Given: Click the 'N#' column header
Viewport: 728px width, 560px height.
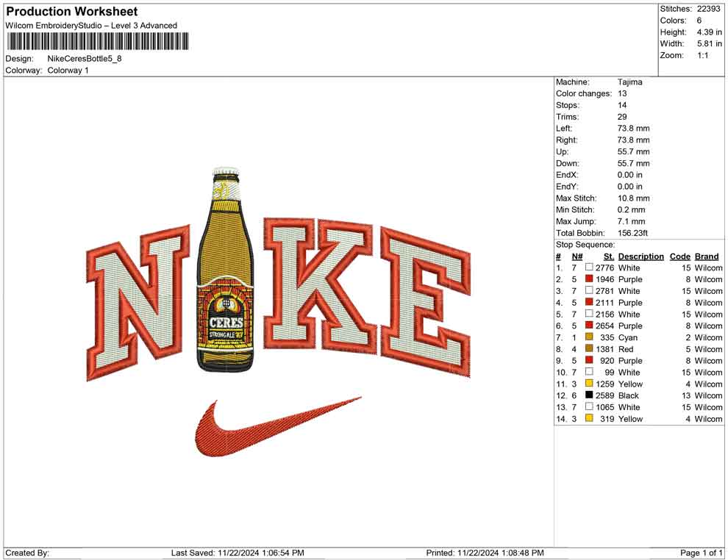Looking at the screenshot, I should pyautogui.click(x=577, y=256).
